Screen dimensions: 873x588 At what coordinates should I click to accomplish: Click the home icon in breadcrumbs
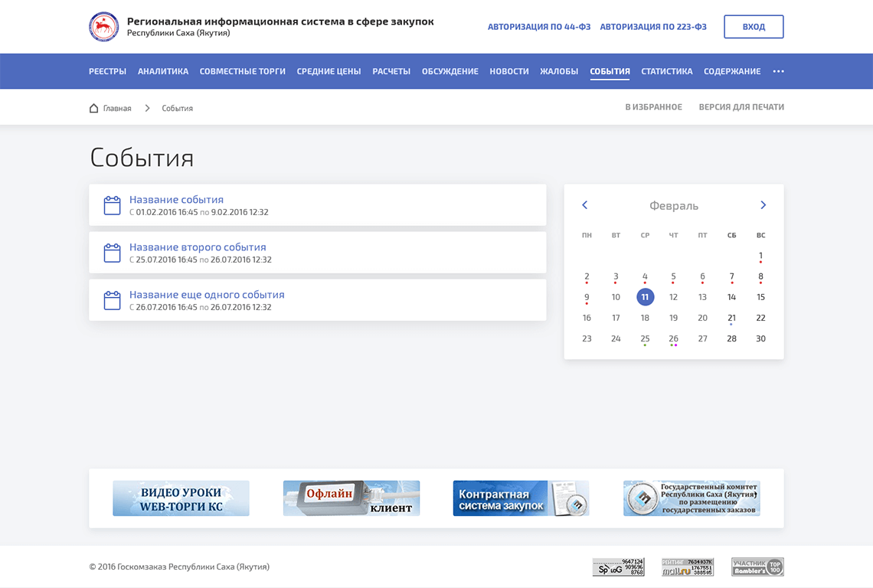[x=94, y=108]
